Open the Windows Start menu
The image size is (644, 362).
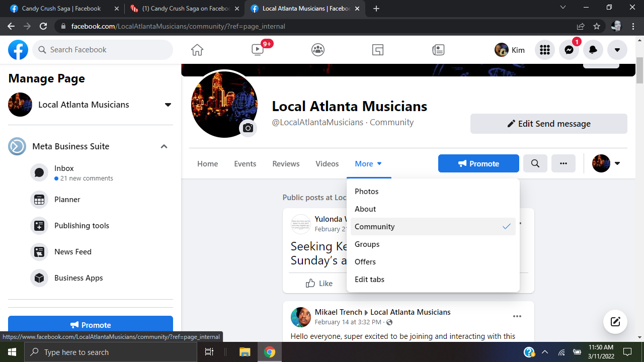tap(12, 352)
